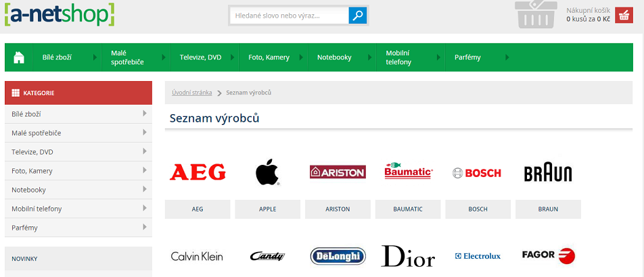Open the Foto, Kamery top menu
Screen dimensions: 644x277
pos(269,57)
